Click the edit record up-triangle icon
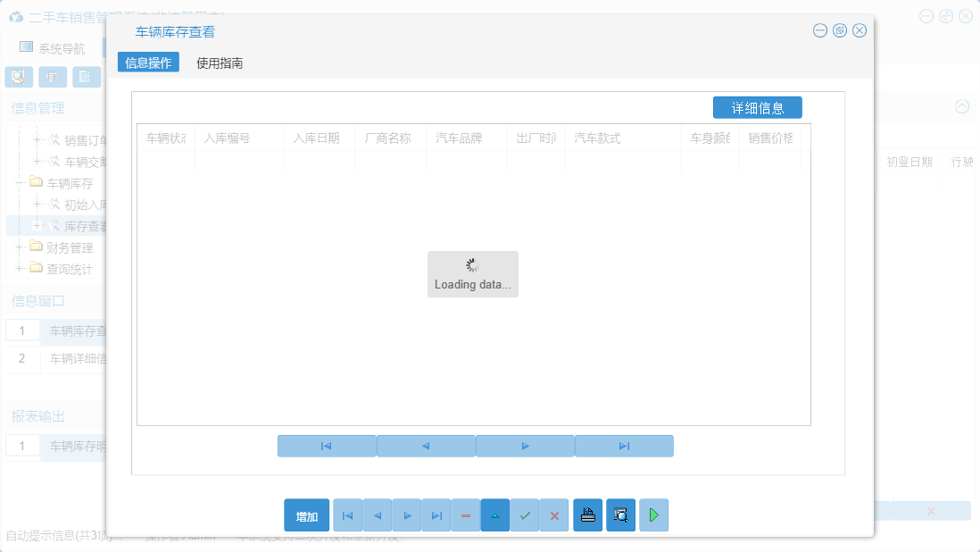980x552 pixels. [495, 515]
